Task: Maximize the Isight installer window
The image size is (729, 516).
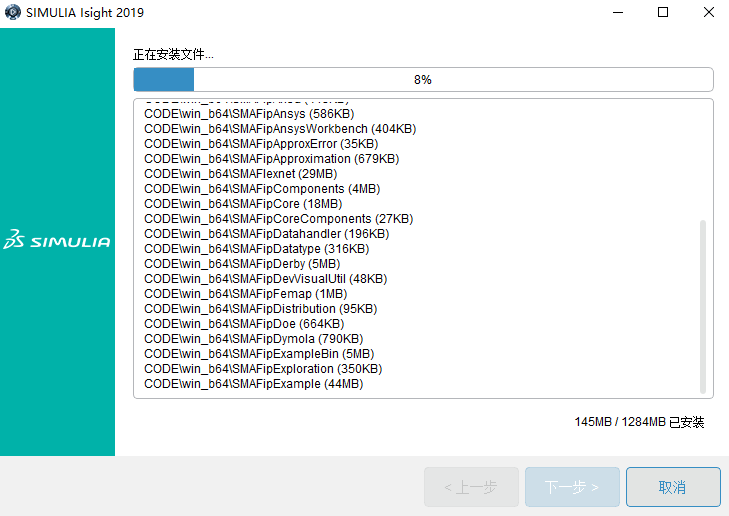Action: [x=663, y=13]
